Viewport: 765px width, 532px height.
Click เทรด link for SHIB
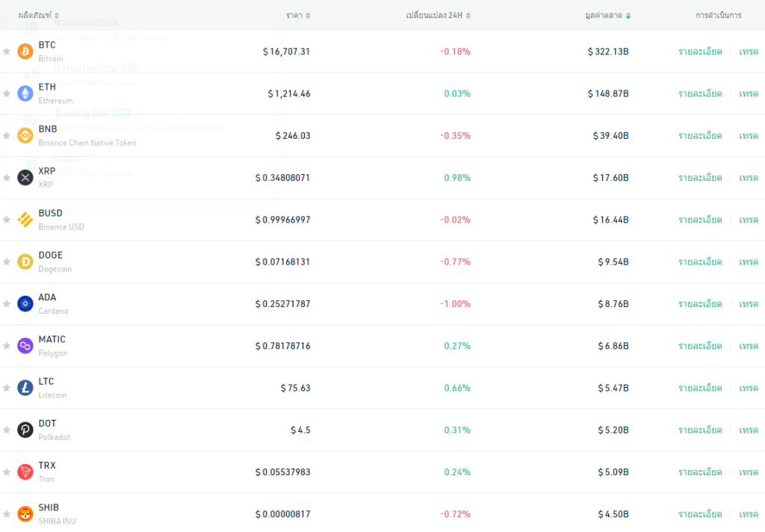click(x=749, y=514)
